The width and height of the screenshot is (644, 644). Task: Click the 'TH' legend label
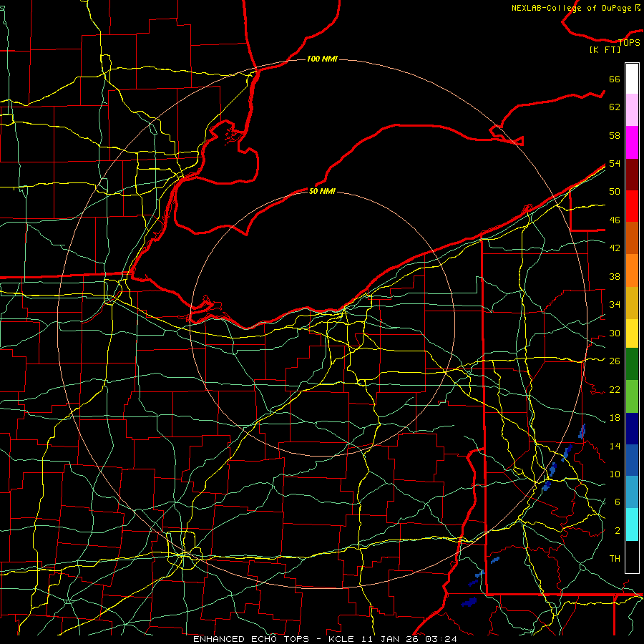615,559
